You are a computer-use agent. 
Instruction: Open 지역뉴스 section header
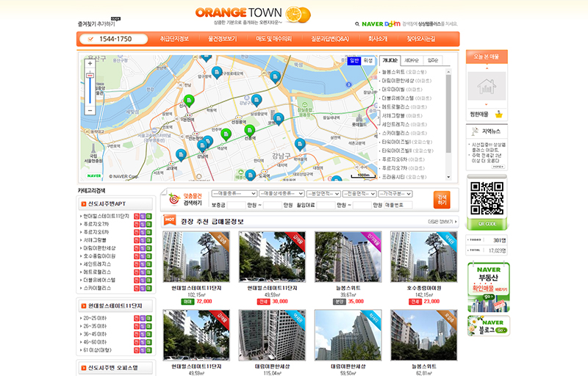[487, 131]
